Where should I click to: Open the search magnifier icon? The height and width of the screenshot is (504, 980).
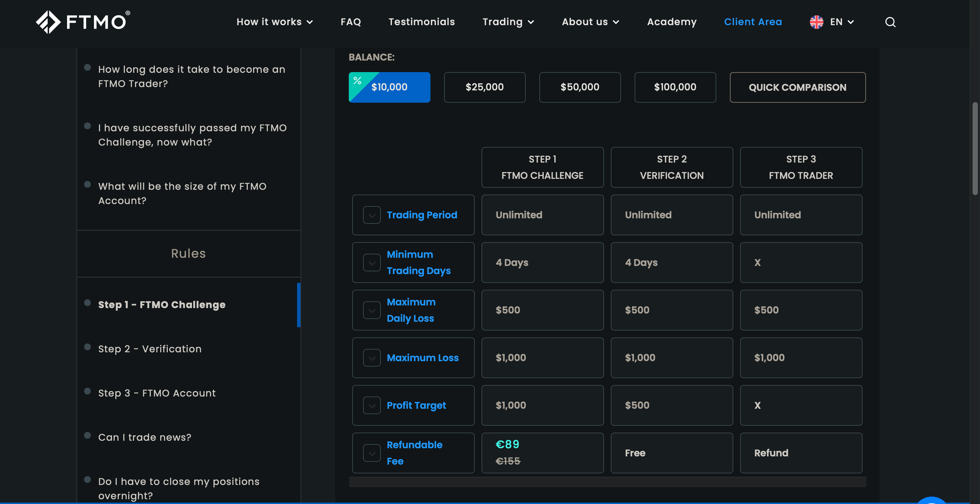point(890,22)
